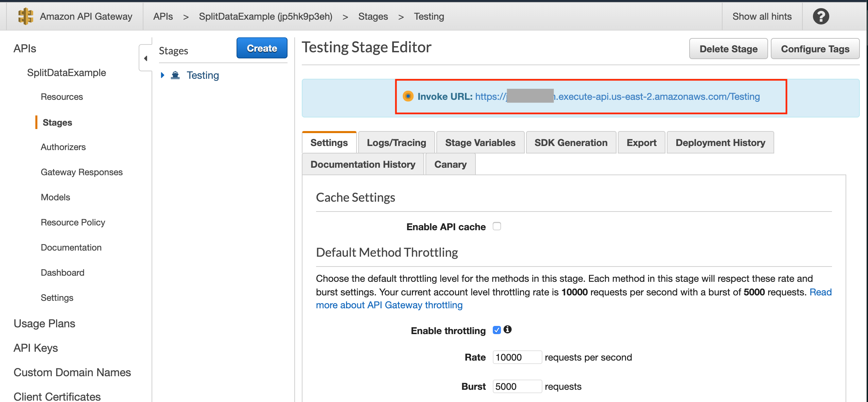Disable the Enable throttling checkbox
The width and height of the screenshot is (868, 402).
pyautogui.click(x=497, y=330)
